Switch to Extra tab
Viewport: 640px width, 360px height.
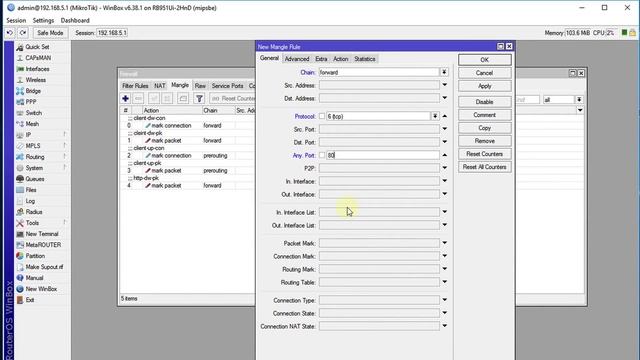(321, 59)
